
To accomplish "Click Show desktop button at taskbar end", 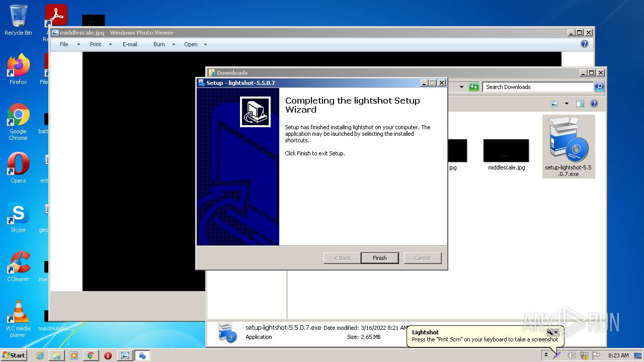I will pos(638,355).
